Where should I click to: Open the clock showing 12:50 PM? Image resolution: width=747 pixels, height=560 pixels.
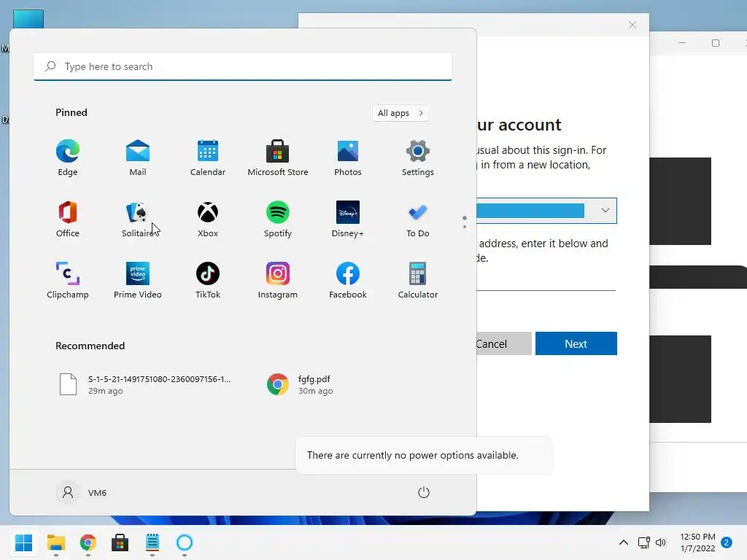697,542
